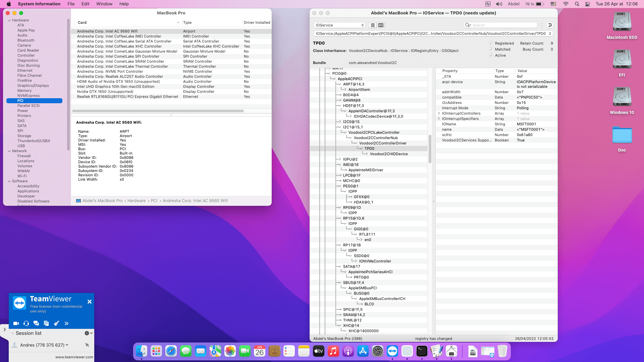Viewport: 644px width, 362px height.
Task: Open Launchpad in the Dock
Action: 156,351
